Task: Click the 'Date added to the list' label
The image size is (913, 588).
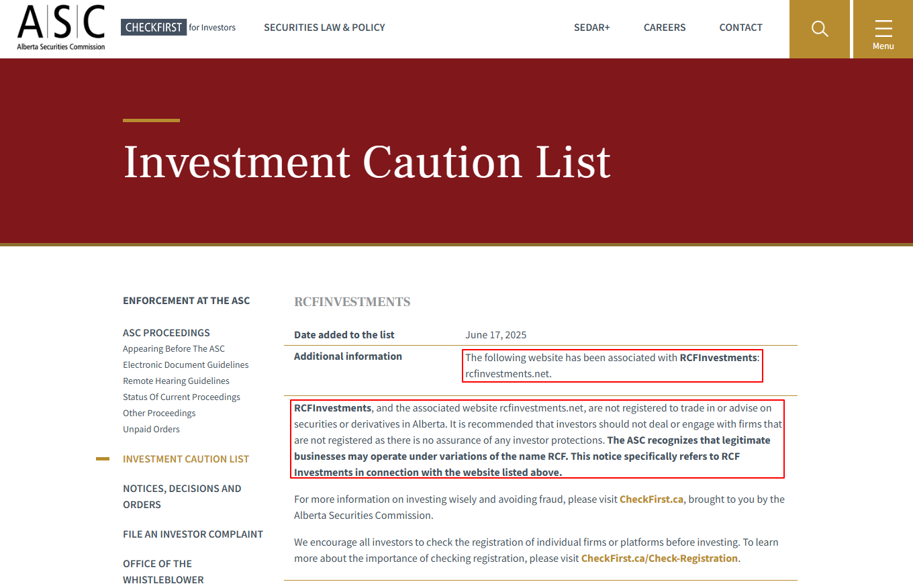Action: [x=344, y=335]
